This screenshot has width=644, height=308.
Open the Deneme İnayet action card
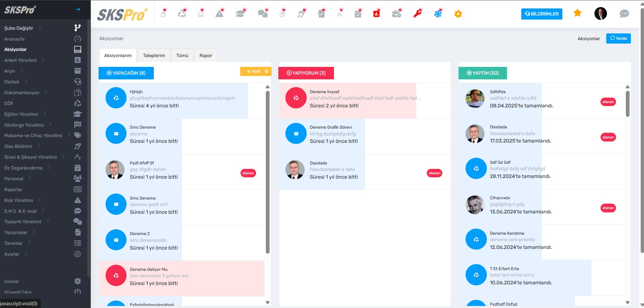(365, 101)
